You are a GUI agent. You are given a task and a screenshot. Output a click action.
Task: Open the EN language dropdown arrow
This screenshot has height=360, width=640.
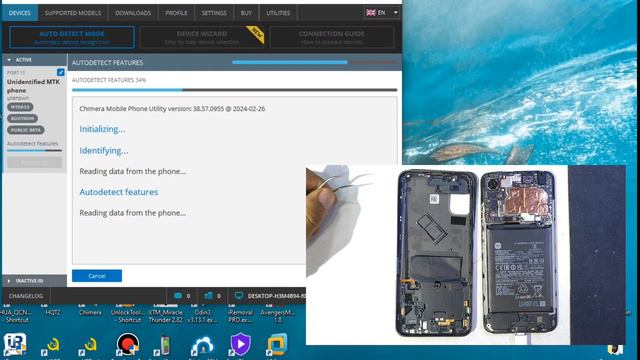point(396,13)
